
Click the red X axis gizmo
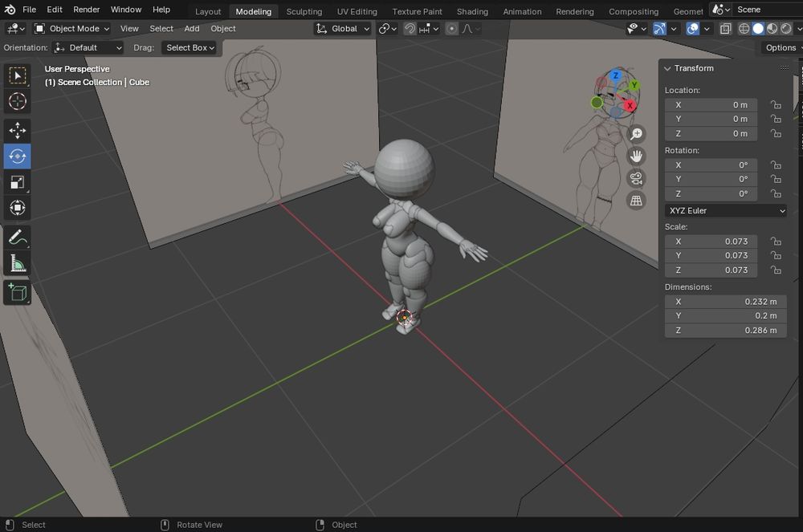point(630,106)
